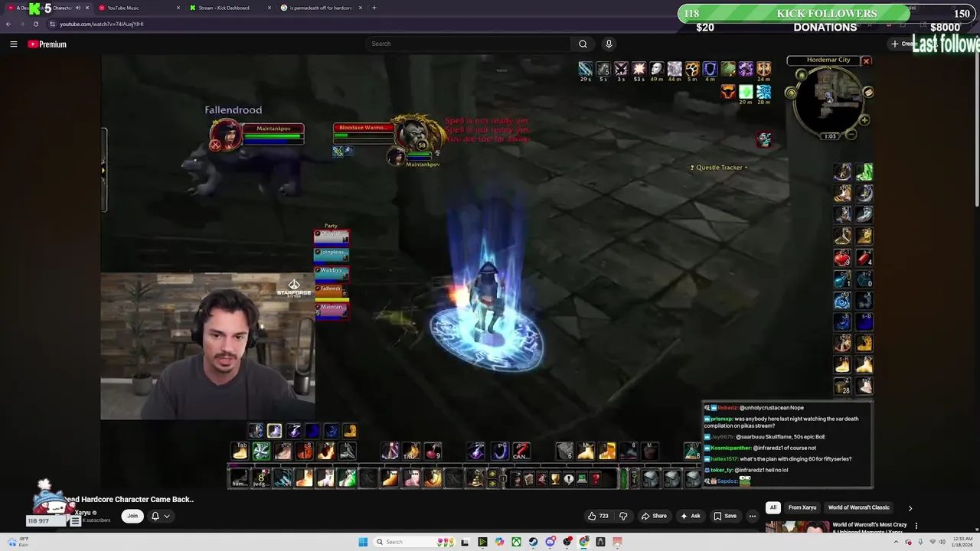Select the Webbyy party frame
The image size is (980, 551).
click(332, 272)
